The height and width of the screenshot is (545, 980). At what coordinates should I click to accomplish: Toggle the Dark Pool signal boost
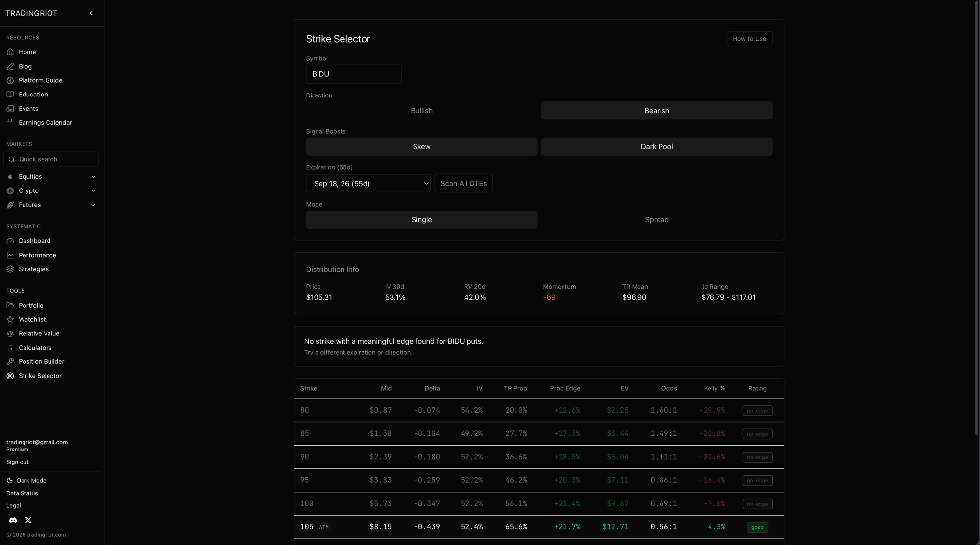(657, 147)
